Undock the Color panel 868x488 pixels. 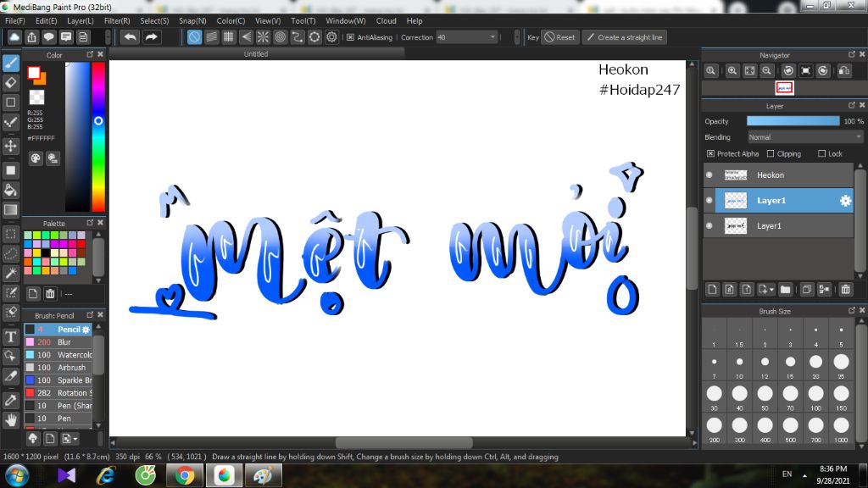(90, 54)
